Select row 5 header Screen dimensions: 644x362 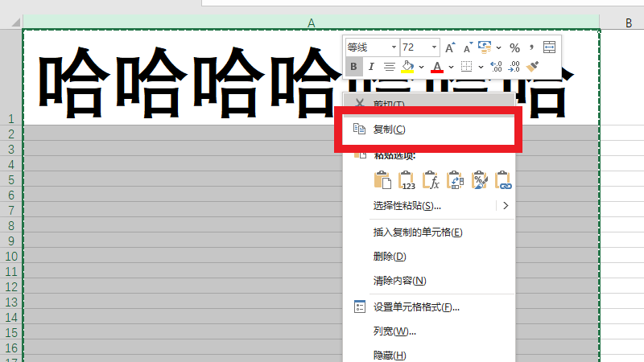11,179
